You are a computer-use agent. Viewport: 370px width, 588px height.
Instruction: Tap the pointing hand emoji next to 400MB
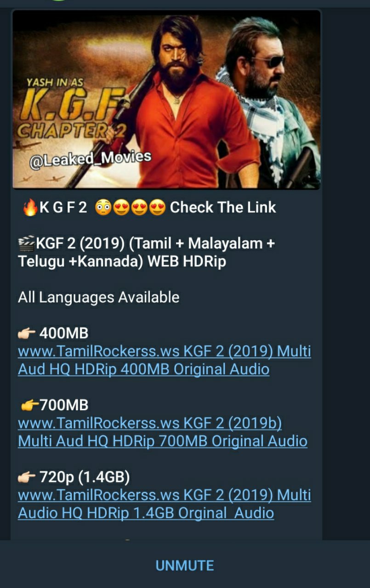[27, 334]
